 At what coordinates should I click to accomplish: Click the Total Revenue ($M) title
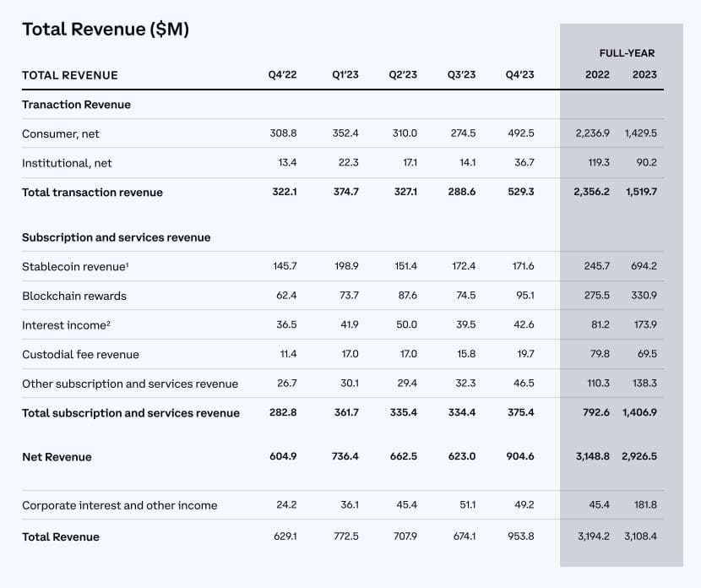point(106,30)
